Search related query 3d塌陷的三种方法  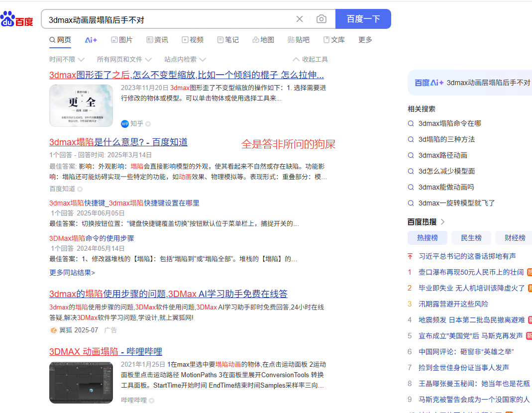pos(446,139)
